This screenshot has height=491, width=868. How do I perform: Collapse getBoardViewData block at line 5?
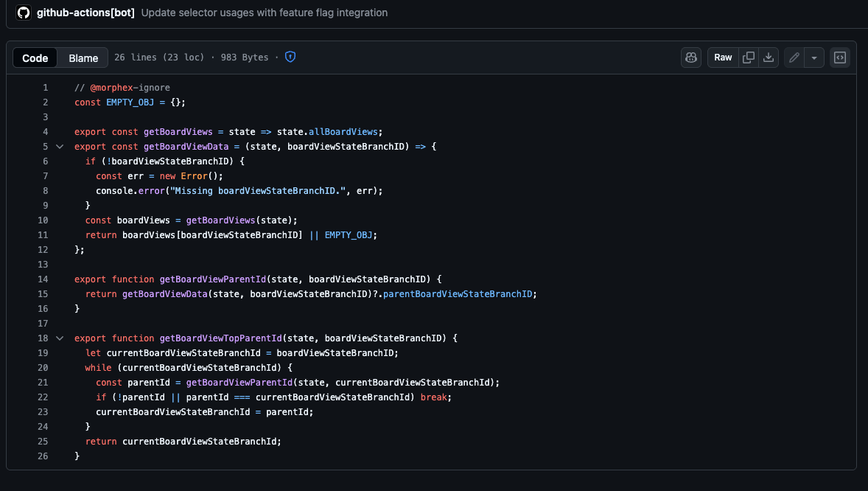[60, 146]
